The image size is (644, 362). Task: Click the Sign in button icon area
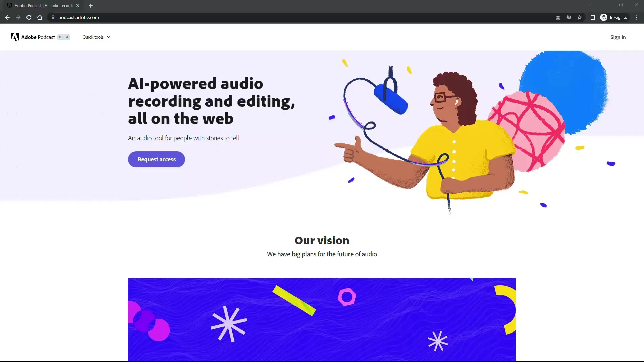coord(618,37)
